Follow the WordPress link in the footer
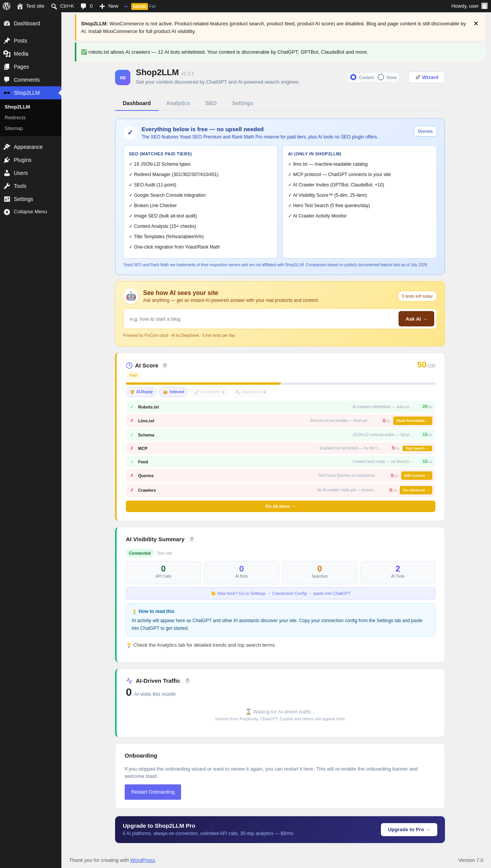The height and width of the screenshot is (868, 491). click(142, 860)
